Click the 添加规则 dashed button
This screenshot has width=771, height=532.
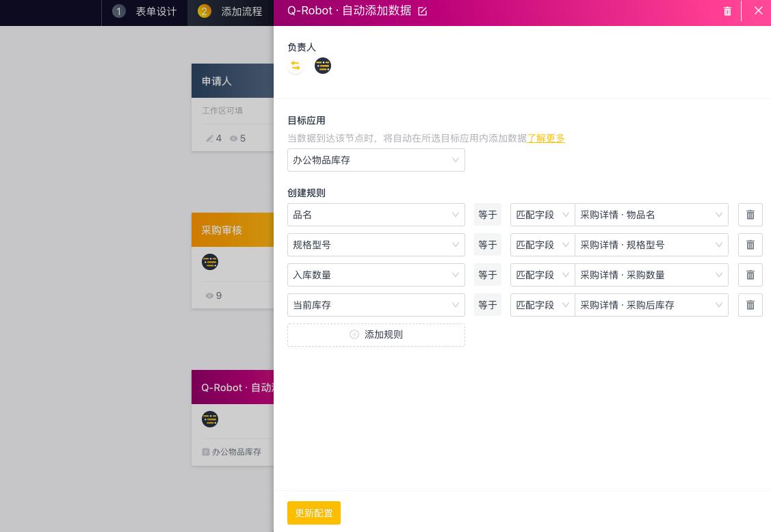click(x=376, y=335)
